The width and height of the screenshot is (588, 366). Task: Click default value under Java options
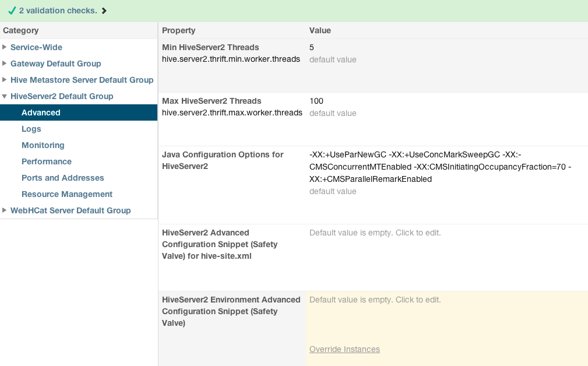coord(333,191)
